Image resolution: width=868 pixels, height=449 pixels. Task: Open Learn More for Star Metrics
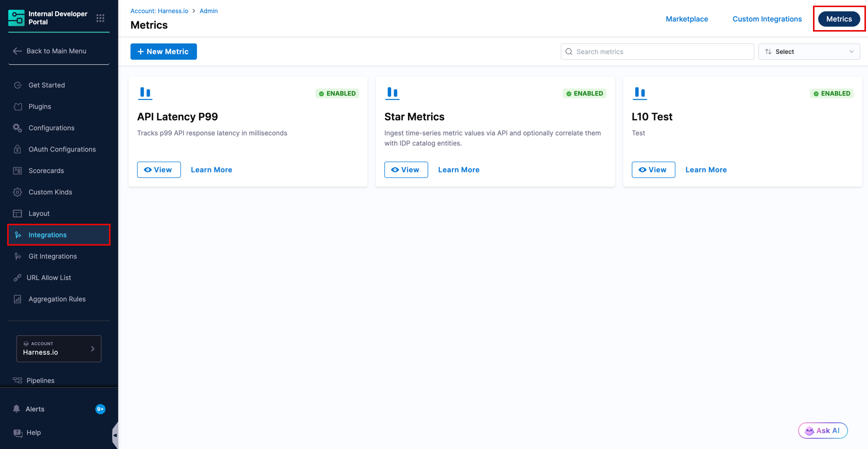click(458, 170)
